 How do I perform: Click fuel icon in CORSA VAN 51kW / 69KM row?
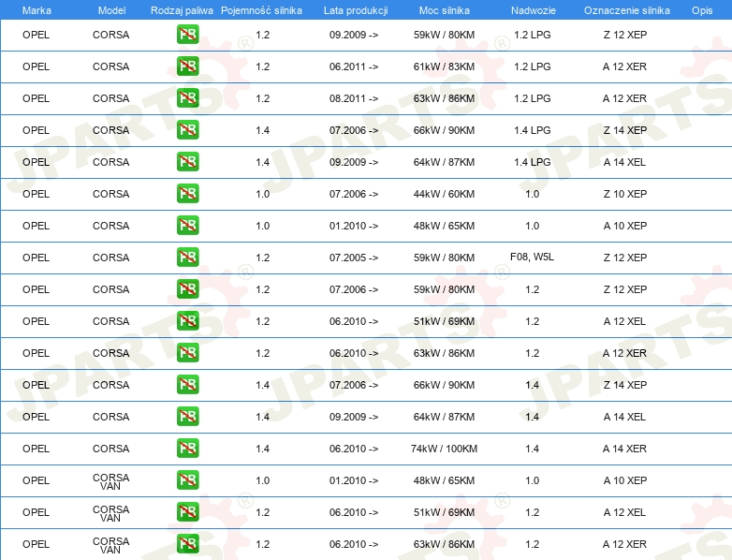point(187,512)
